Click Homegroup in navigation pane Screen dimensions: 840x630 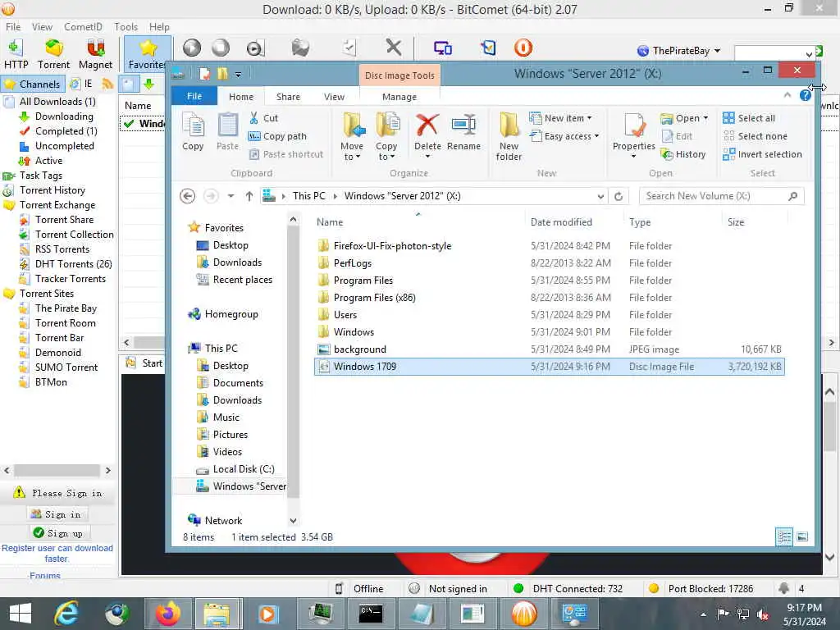tap(231, 314)
